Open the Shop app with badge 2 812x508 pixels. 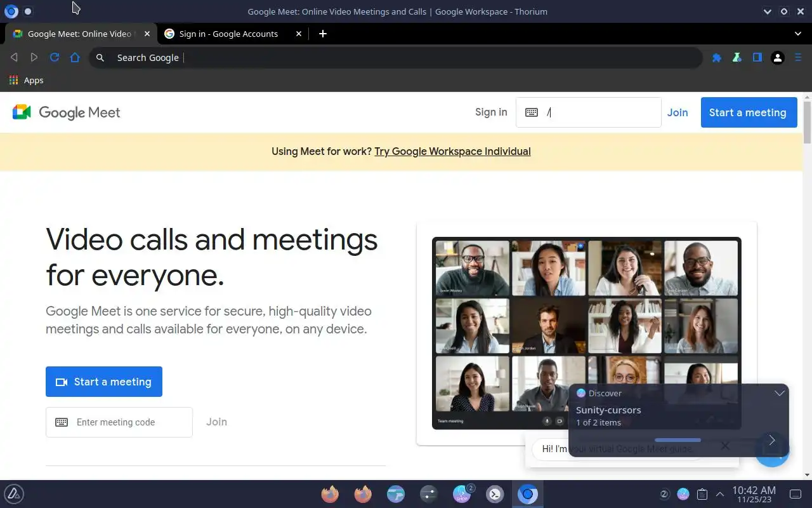coord(462,494)
